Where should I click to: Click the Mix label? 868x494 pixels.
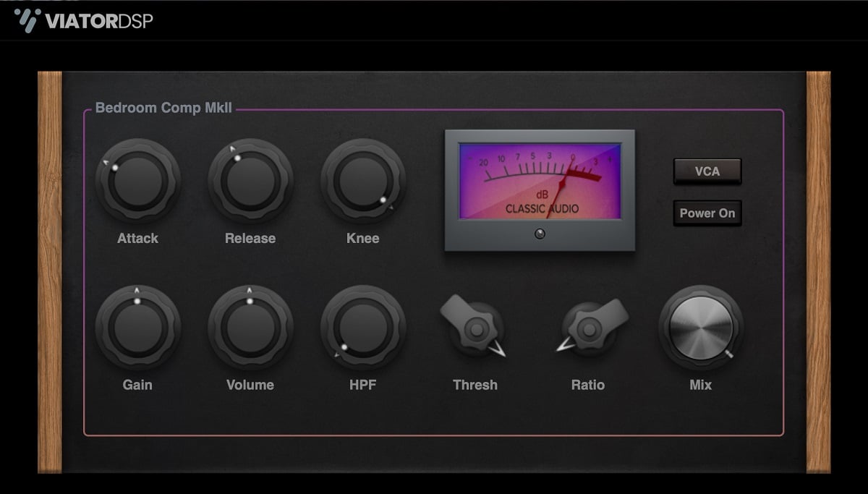(x=701, y=385)
